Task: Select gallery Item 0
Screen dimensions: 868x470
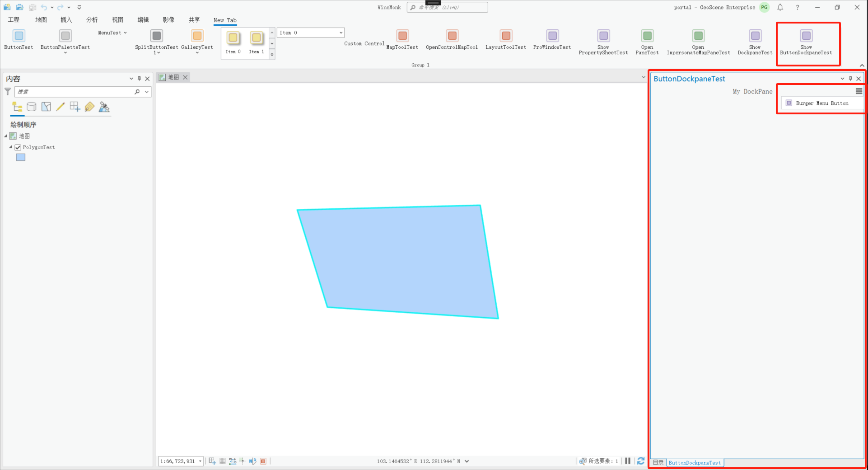Action: [233, 42]
